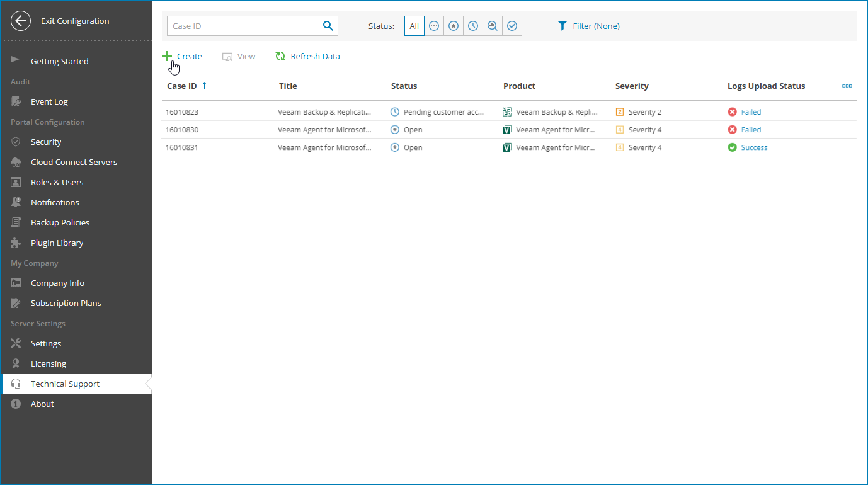The width and height of the screenshot is (868, 485).
Task: Click the Filter funnel icon
Action: pos(562,26)
